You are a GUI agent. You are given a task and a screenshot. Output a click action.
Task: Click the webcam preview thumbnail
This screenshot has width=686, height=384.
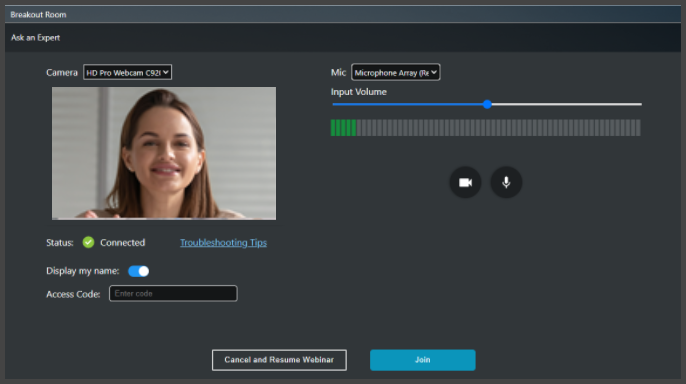[x=164, y=153]
